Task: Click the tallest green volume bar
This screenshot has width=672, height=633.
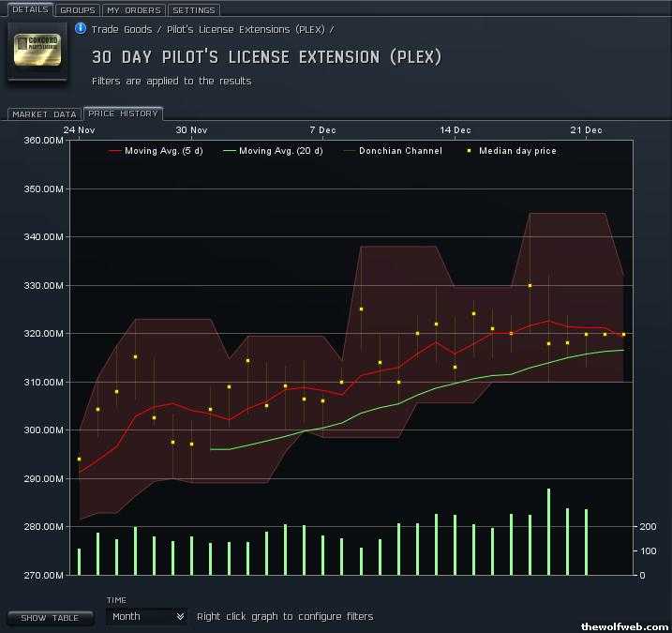Action: [548, 532]
